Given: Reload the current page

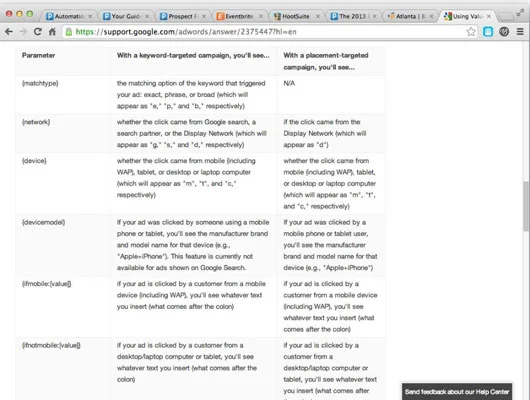Looking at the screenshot, I should point(38,32).
